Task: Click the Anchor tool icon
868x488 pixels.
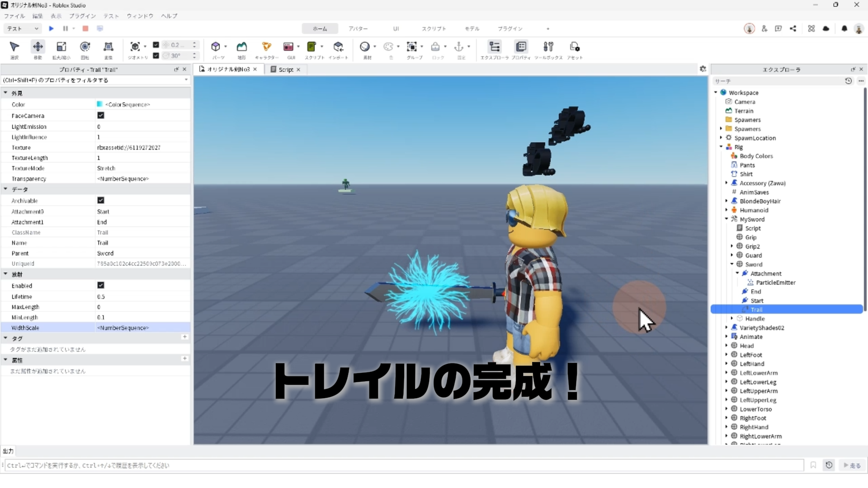Action: point(458,47)
